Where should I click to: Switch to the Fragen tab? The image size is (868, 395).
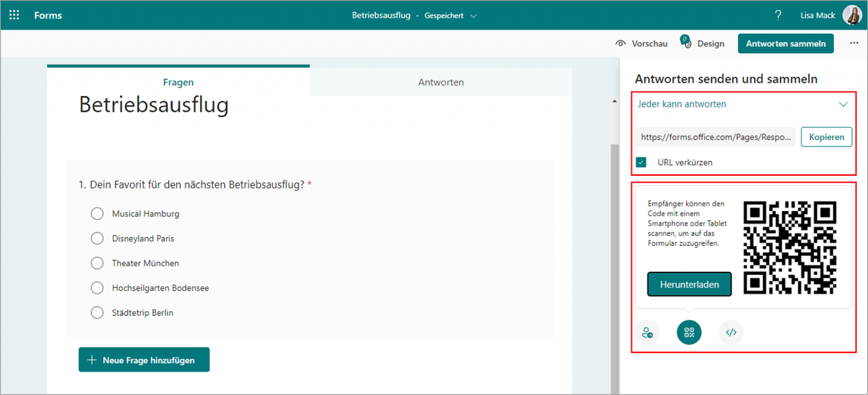178,82
